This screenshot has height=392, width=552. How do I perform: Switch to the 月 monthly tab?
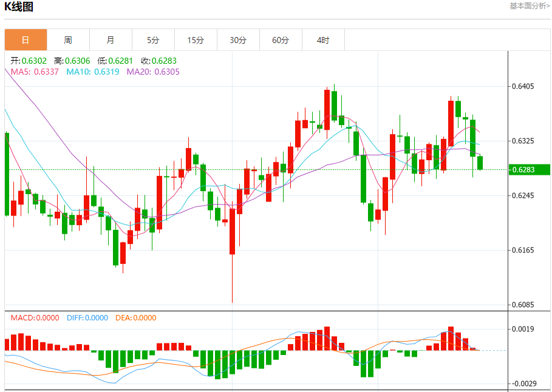pos(111,40)
